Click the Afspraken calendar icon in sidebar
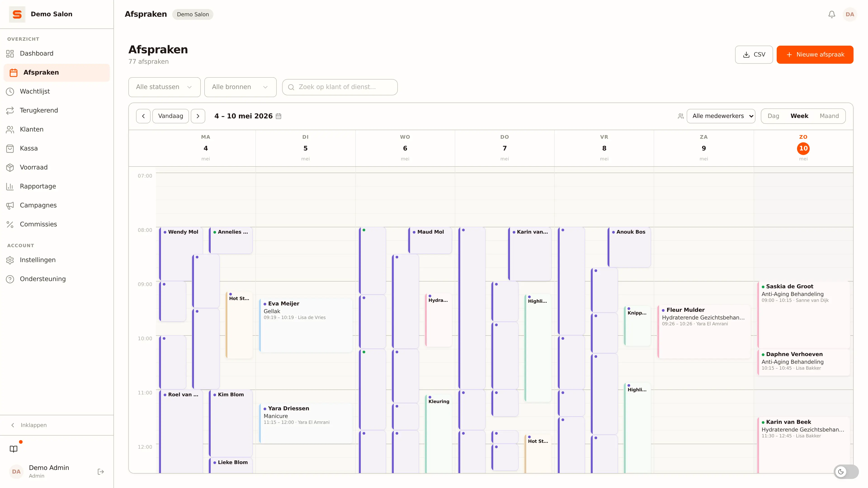Image resolution: width=868 pixels, height=488 pixels. (x=14, y=72)
